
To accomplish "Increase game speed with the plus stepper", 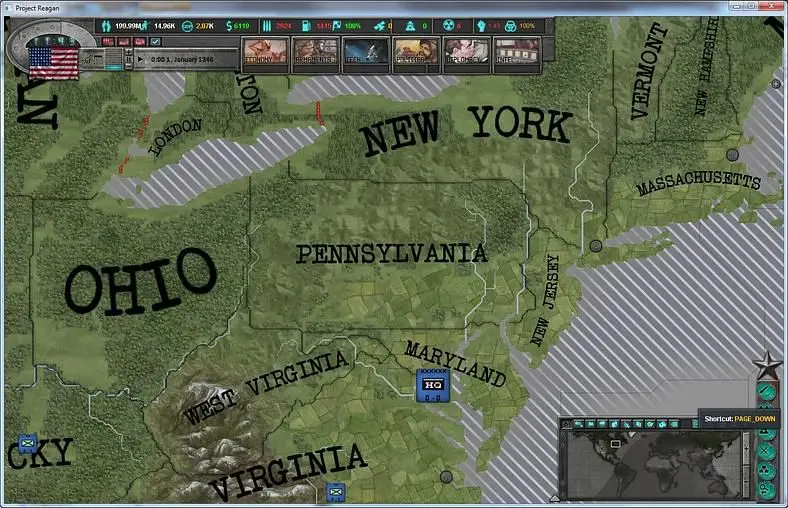I will (x=129, y=52).
